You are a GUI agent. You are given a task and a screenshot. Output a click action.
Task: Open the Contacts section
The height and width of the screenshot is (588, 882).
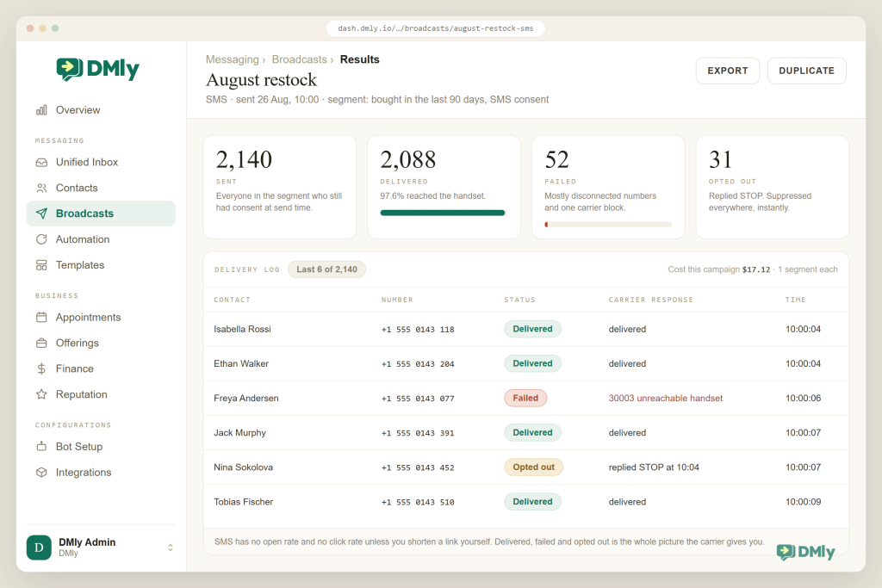(102, 188)
